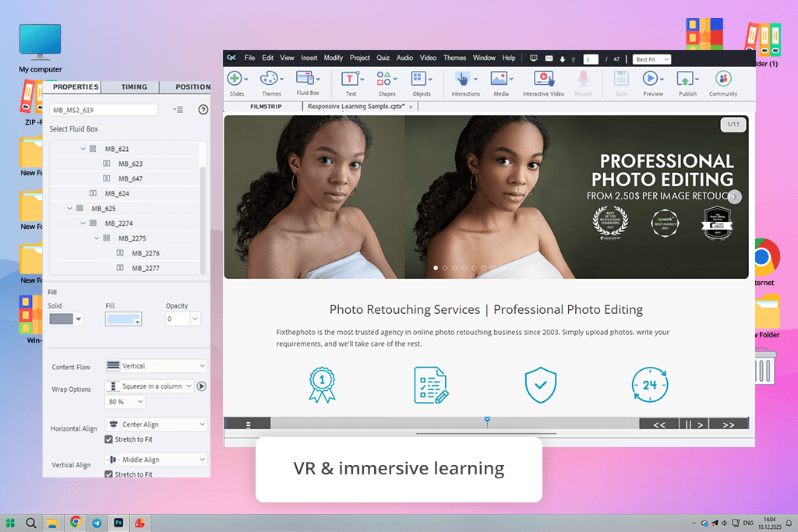Open the Fill color swatch
This screenshot has height=532, width=798.
(123, 319)
